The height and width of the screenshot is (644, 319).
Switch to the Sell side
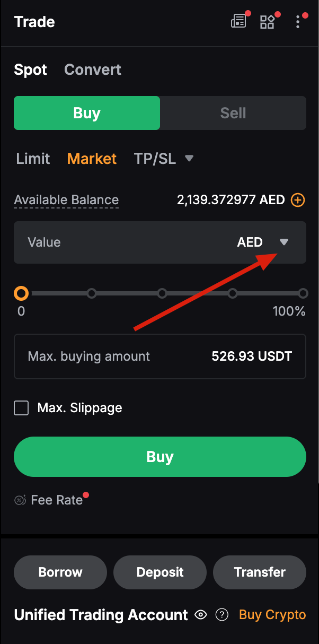point(233,112)
